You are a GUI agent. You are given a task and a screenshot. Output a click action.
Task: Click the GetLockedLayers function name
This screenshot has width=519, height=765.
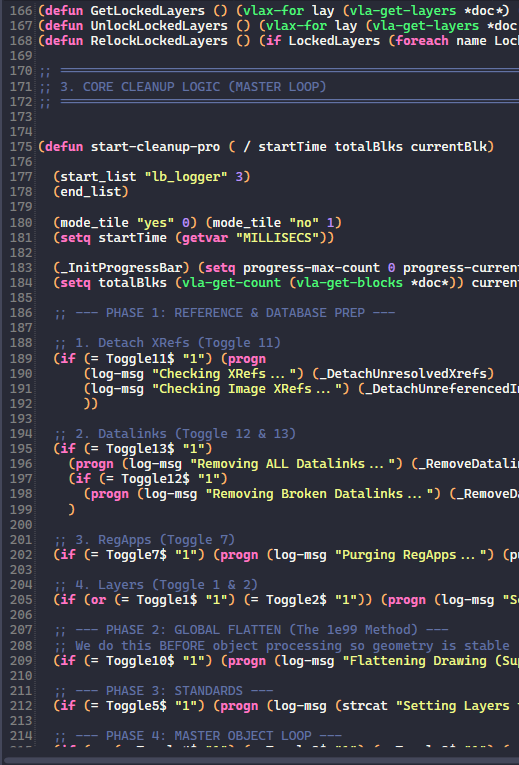coord(148,10)
